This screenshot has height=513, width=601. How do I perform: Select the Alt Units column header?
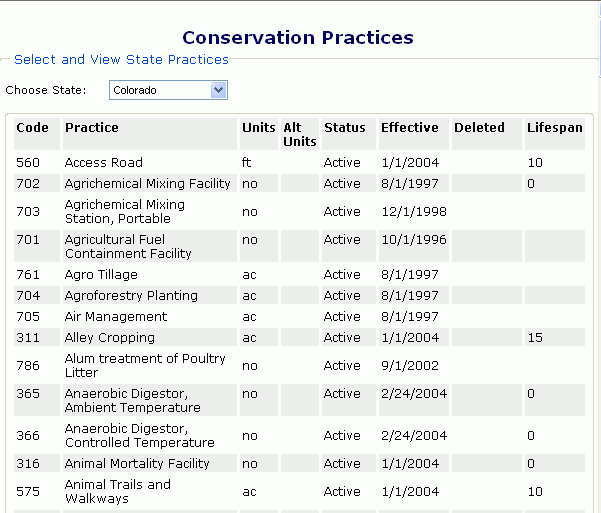[x=299, y=135]
